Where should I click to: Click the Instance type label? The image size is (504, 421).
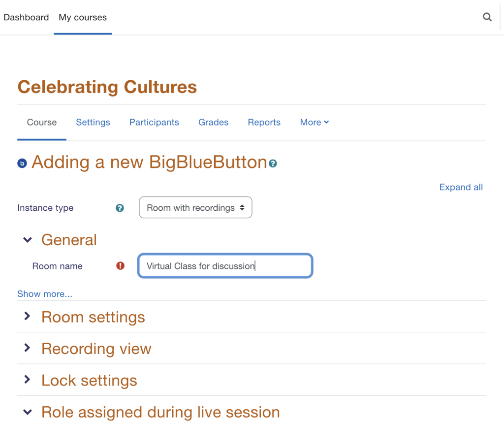pos(45,208)
